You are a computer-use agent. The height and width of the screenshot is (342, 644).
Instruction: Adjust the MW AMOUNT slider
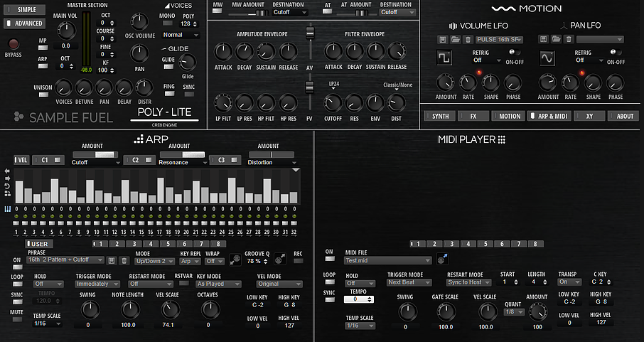coord(248,13)
